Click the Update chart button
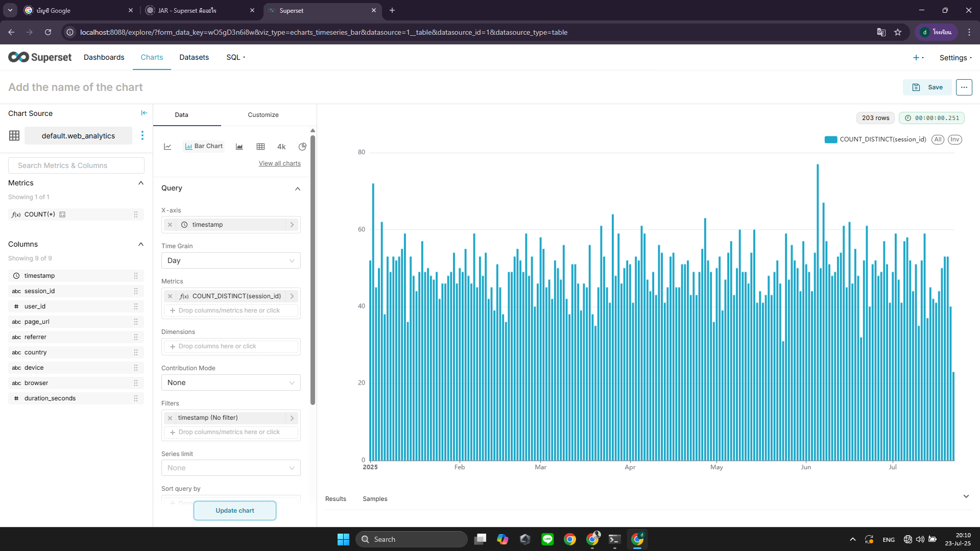This screenshot has height=551, width=980. [234, 510]
